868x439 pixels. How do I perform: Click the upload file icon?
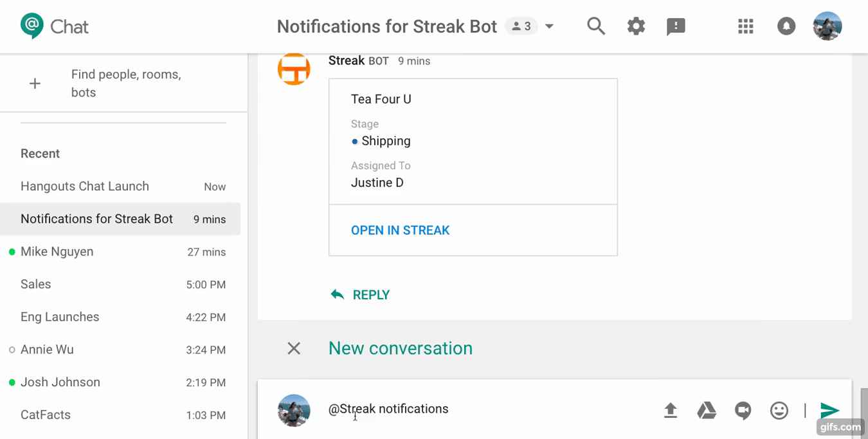pos(671,410)
